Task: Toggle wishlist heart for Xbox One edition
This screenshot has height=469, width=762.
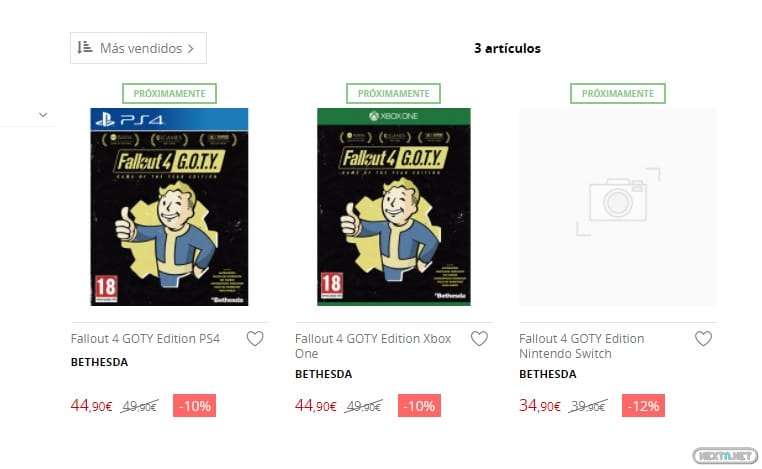Action: [479, 338]
